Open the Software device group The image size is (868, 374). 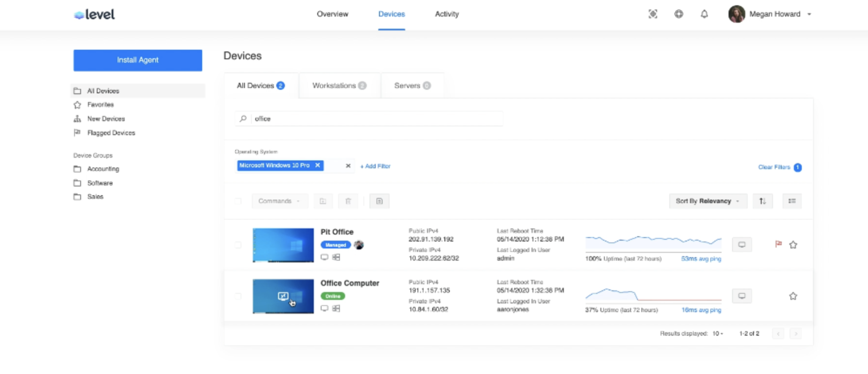click(x=100, y=183)
